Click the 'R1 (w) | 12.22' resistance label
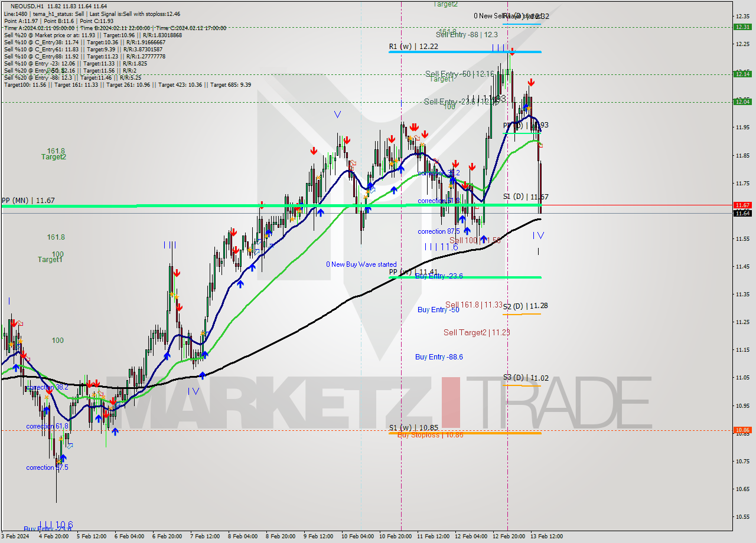 coord(413,46)
